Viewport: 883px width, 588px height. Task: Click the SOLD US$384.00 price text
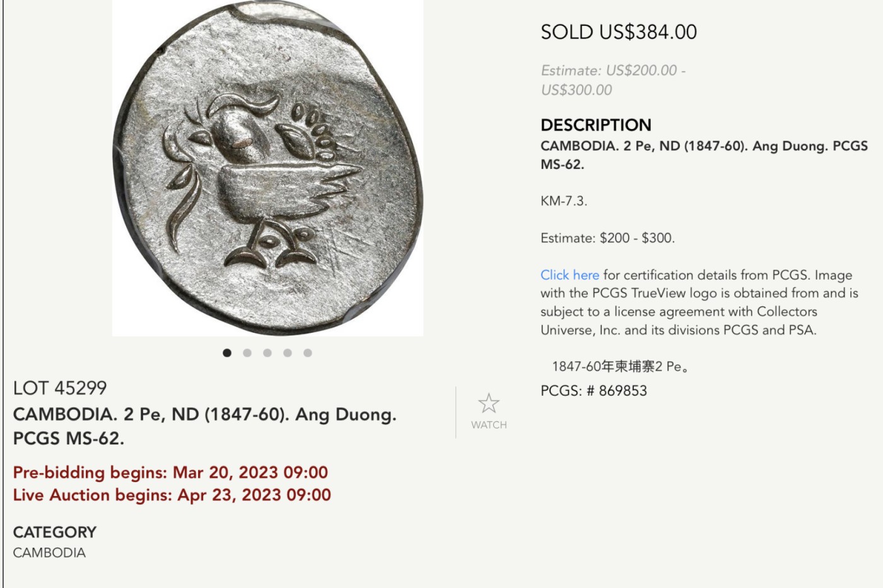pyautogui.click(x=619, y=32)
